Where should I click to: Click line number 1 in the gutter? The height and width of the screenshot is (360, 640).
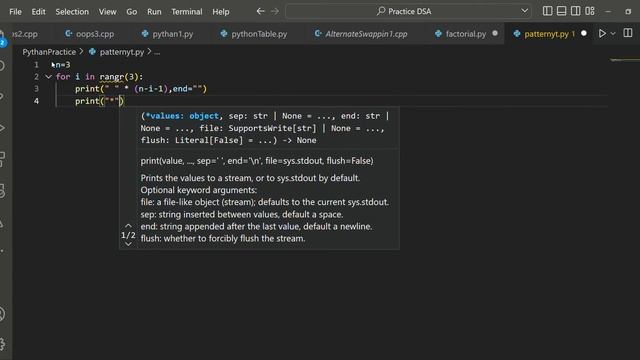point(36,64)
